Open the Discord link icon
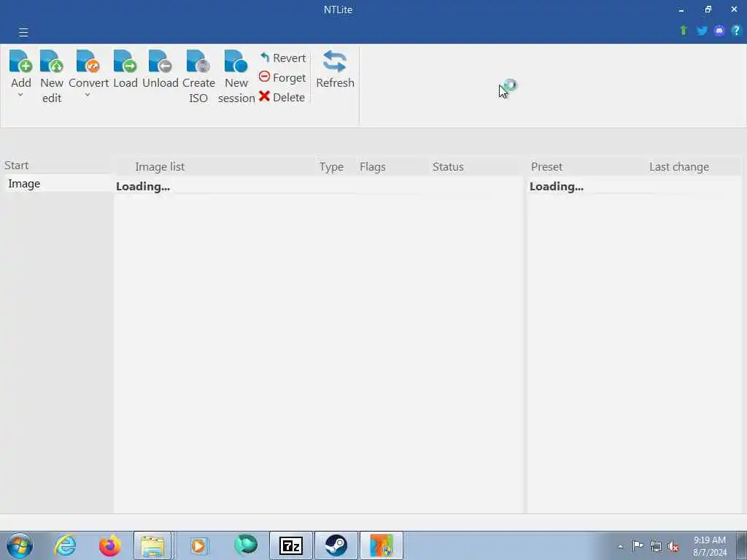Viewport: 747px width, 560px height. [x=719, y=31]
